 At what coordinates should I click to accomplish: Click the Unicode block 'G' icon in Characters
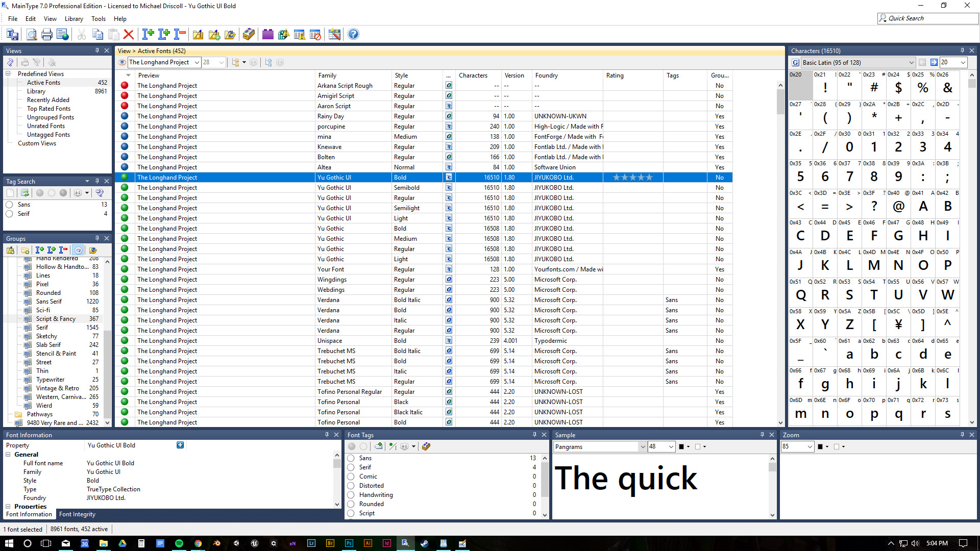[795, 62]
